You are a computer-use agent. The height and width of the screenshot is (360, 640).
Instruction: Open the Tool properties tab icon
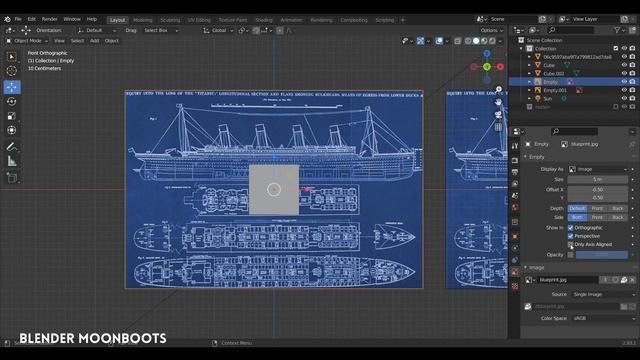(515, 146)
